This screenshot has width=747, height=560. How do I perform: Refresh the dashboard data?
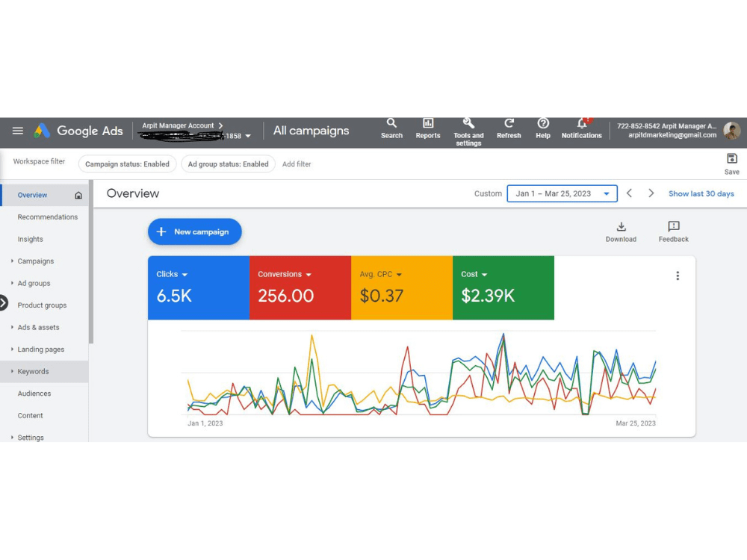509,128
